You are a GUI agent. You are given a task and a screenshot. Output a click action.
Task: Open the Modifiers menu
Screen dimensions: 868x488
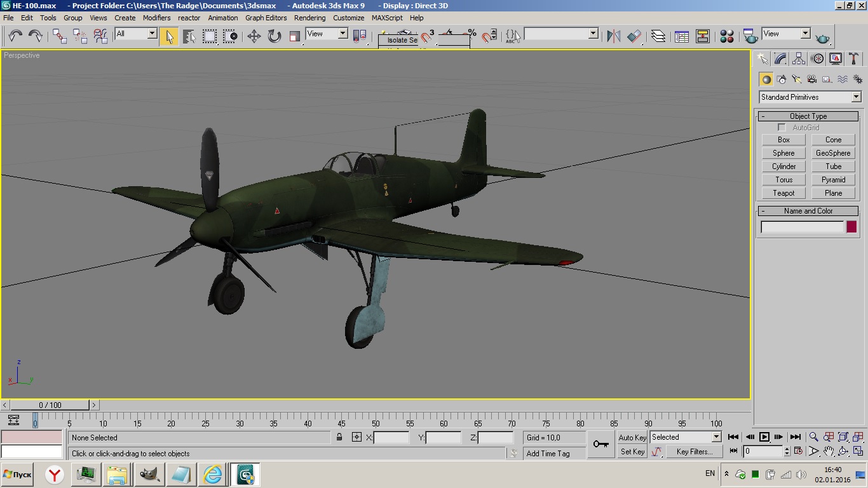point(156,18)
